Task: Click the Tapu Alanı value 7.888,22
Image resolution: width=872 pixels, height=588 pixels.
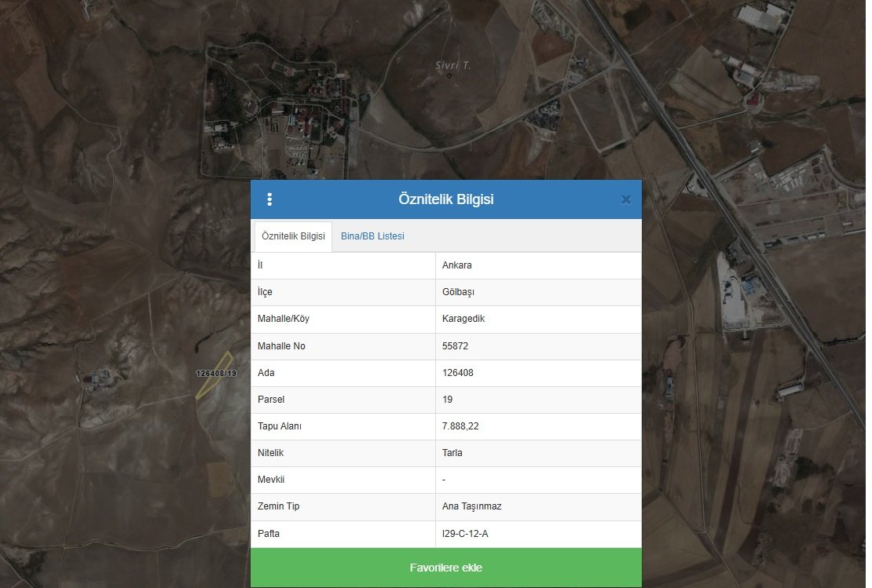Action: [460, 426]
